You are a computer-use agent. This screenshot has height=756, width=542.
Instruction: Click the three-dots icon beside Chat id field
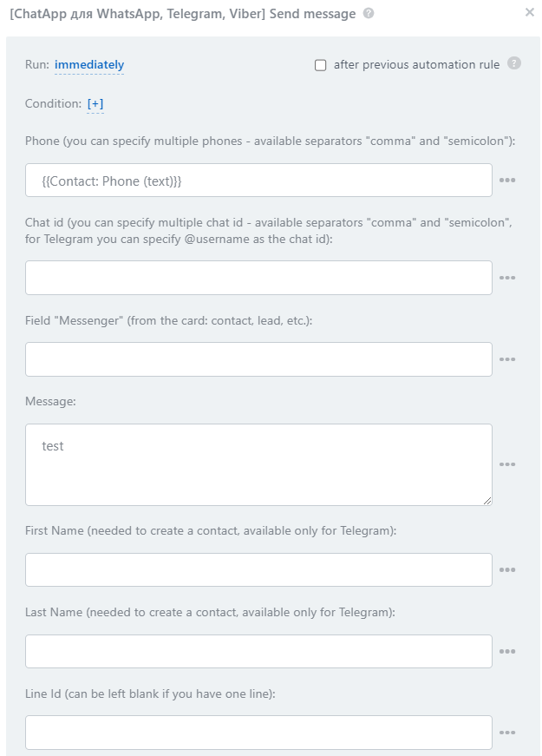(x=507, y=278)
